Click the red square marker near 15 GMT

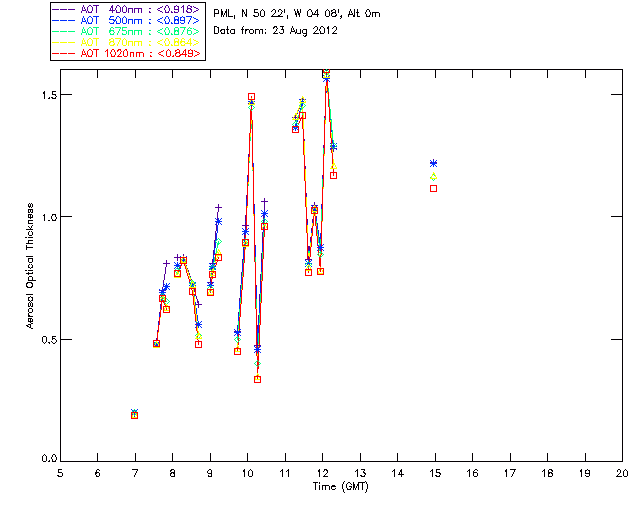tap(433, 188)
